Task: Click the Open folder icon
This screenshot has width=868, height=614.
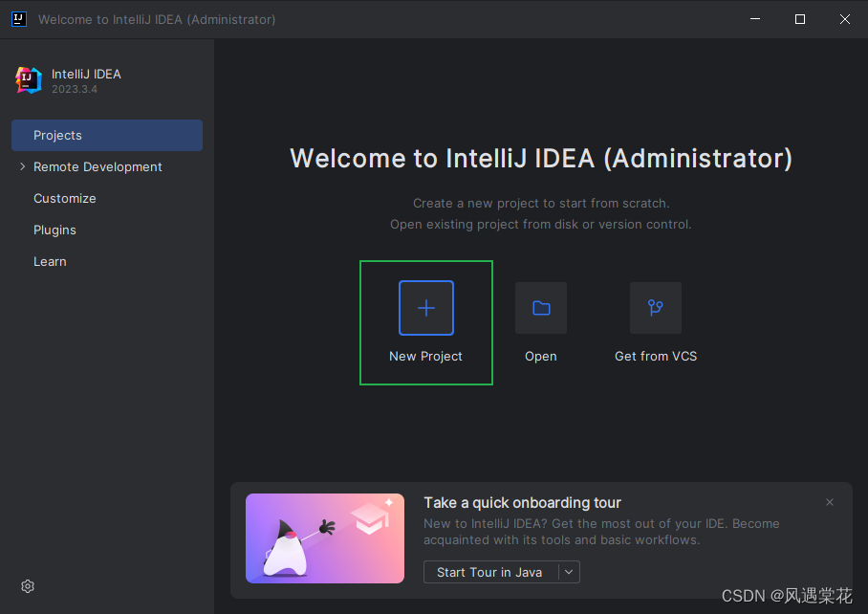Action: (x=541, y=308)
